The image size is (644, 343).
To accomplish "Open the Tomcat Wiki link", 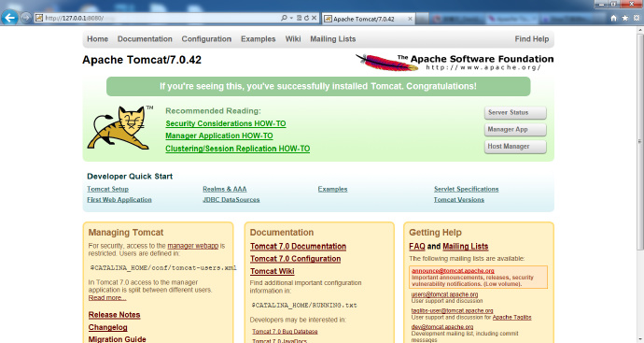I will tap(272, 271).
